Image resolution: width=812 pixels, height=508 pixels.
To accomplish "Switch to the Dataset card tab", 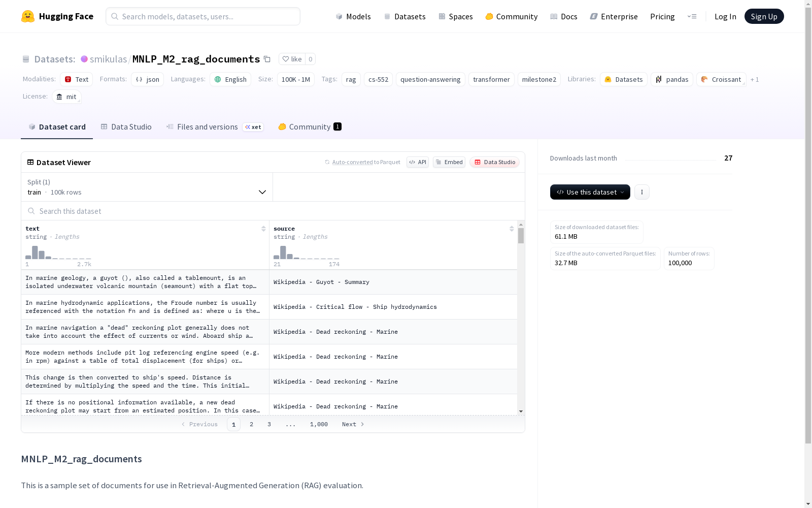I will [57, 126].
